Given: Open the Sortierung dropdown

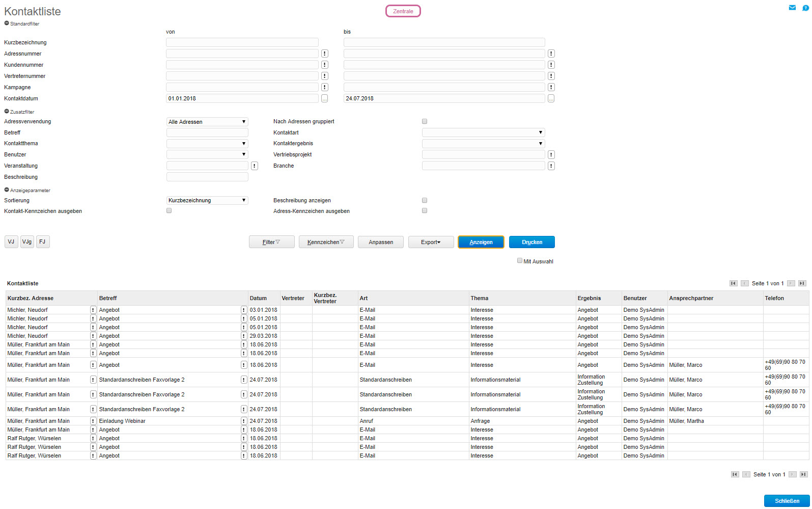Looking at the screenshot, I should (x=207, y=200).
